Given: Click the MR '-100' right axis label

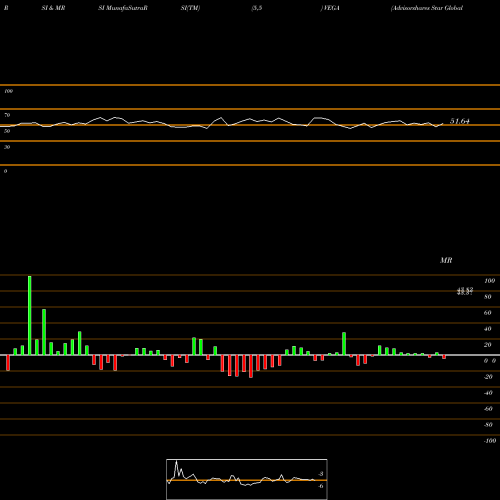Looking at the screenshot, I should 490,441.
